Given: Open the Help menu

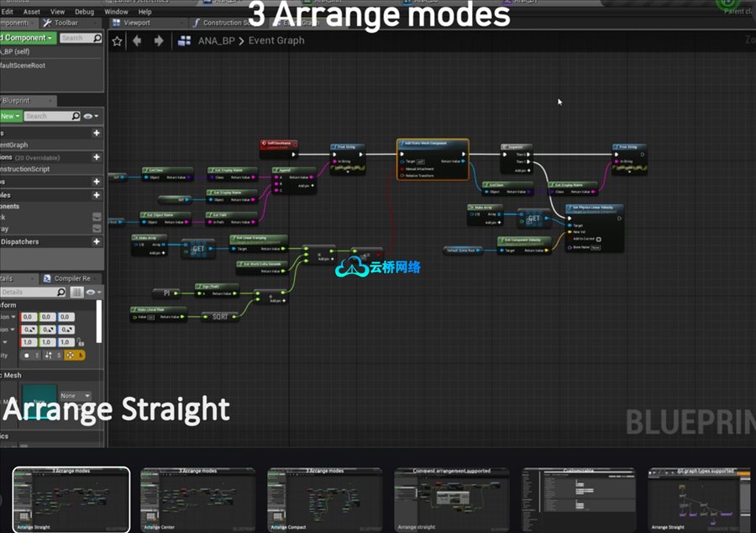Looking at the screenshot, I should coord(144,12).
